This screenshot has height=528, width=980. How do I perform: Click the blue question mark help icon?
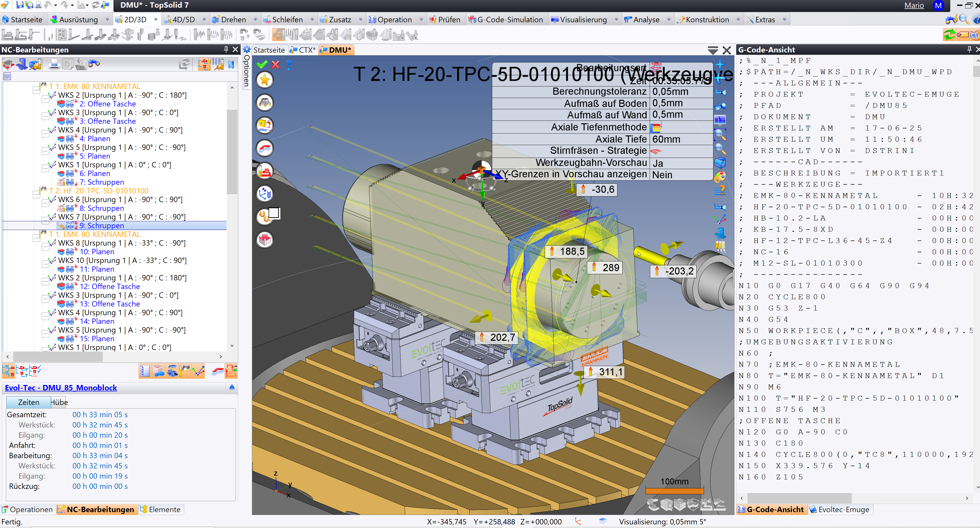(x=289, y=65)
